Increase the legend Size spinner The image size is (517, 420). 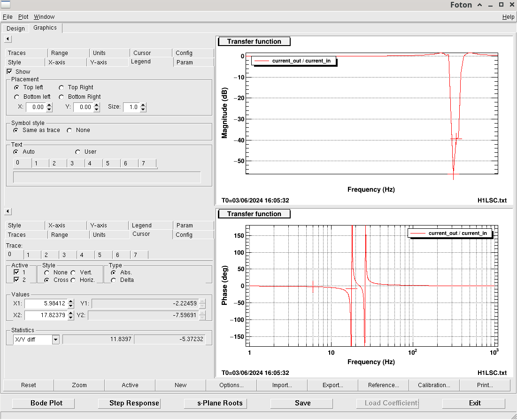coord(143,105)
